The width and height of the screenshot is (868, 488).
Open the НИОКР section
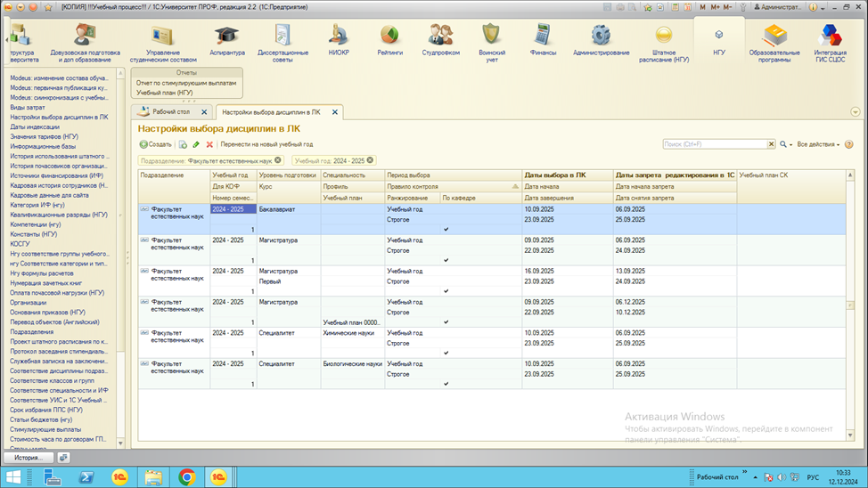pyautogui.click(x=339, y=41)
